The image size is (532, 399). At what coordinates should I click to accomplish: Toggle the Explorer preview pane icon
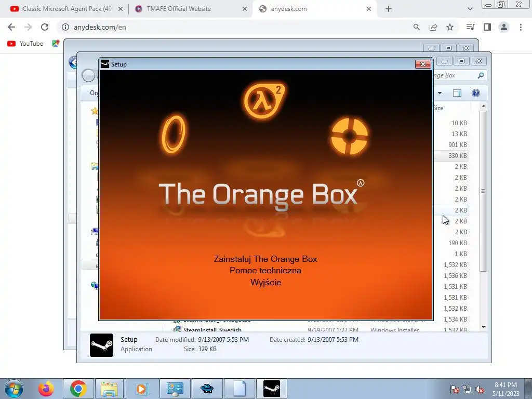(457, 93)
